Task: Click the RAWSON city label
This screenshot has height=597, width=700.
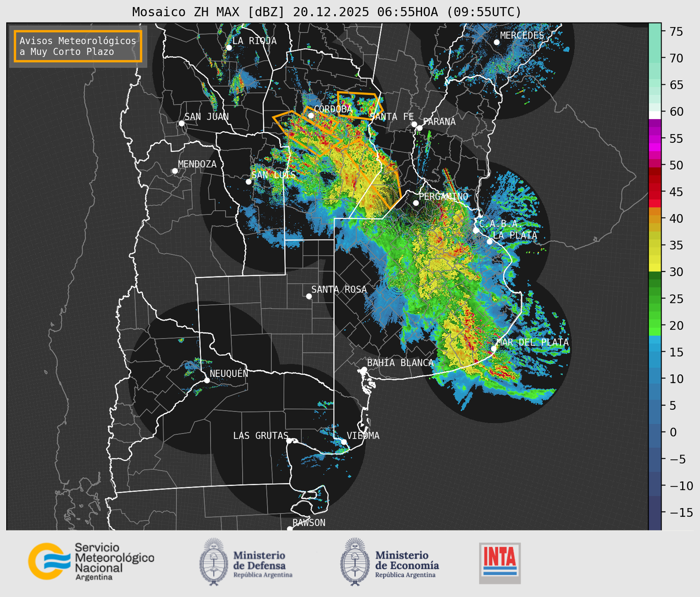Action: (309, 523)
